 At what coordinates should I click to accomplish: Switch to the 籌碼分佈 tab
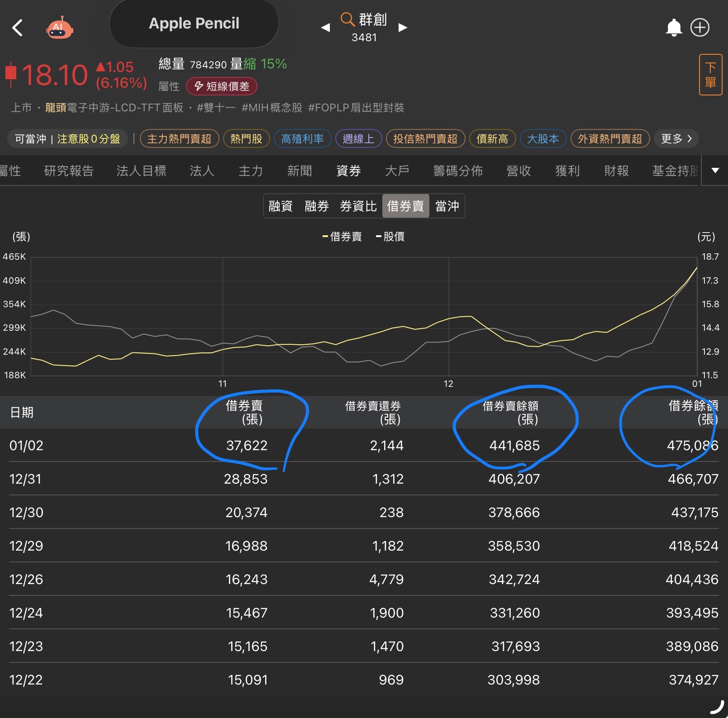(457, 171)
